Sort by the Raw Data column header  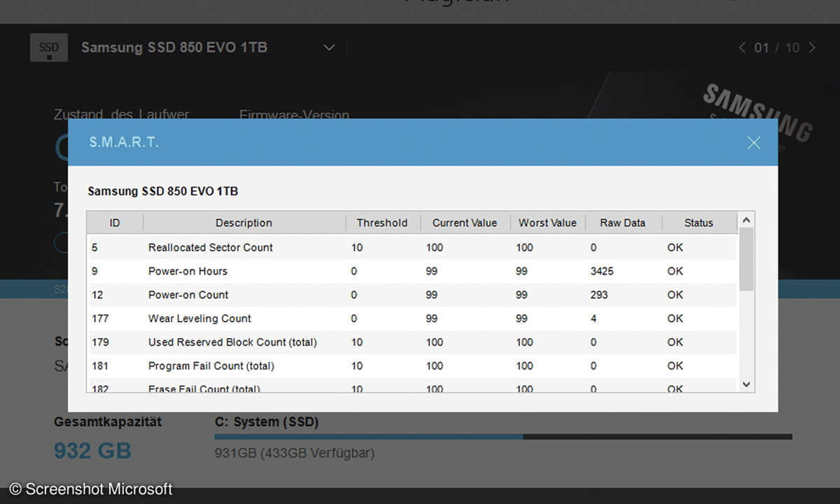[623, 223]
